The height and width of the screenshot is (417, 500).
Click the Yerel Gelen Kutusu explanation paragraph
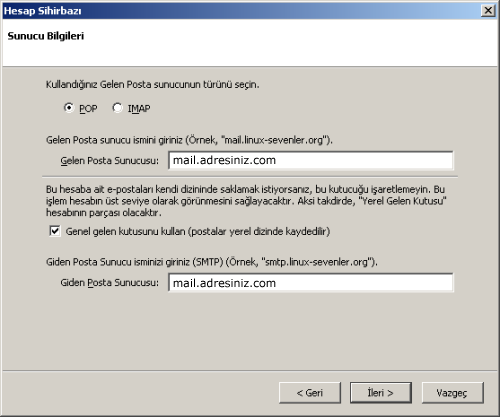pos(246,201)
